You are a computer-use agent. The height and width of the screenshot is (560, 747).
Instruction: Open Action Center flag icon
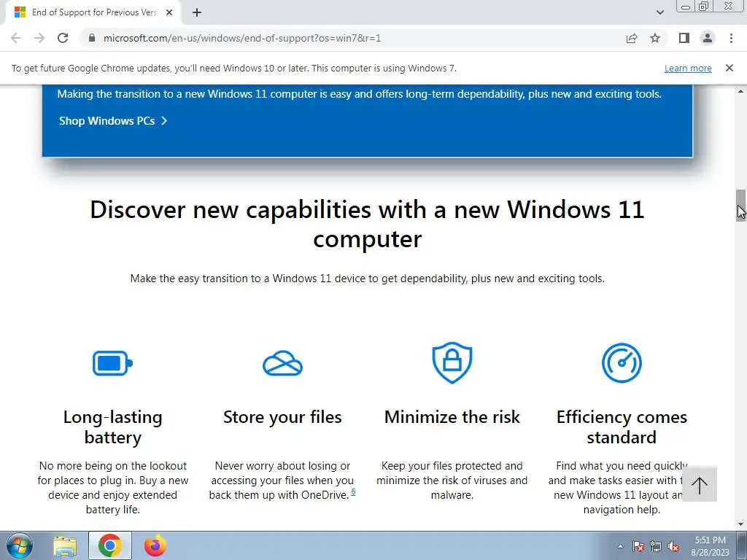click(638, 547)
